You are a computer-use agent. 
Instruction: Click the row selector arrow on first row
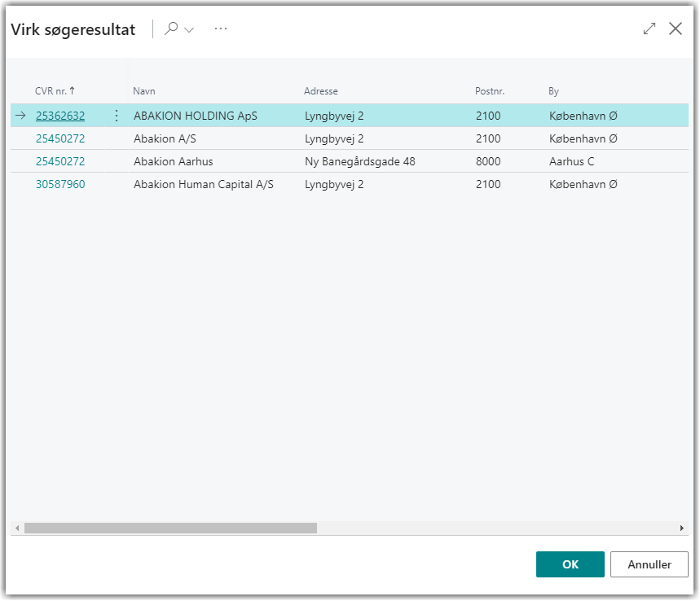[x=20, y=116]
